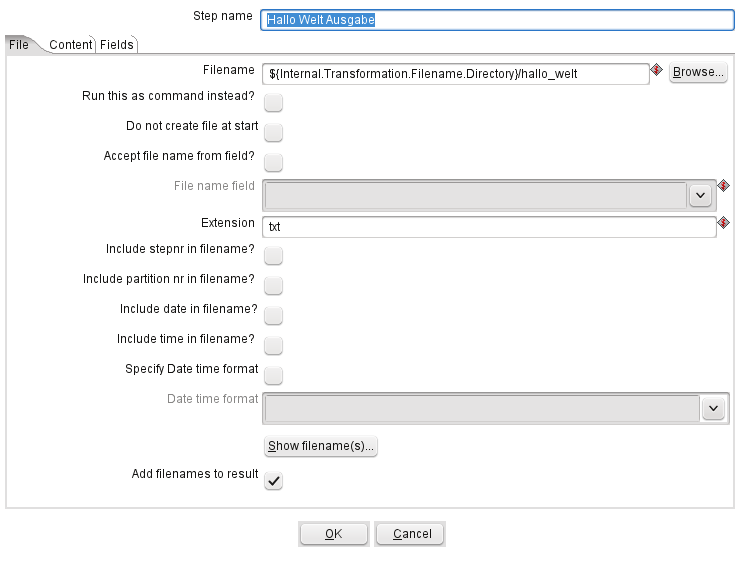The width and height of the screenshot is (740, 564).
Task: Check 'Accept file name from field?' box
Action: pyautogui.click(x=273, y=162)
